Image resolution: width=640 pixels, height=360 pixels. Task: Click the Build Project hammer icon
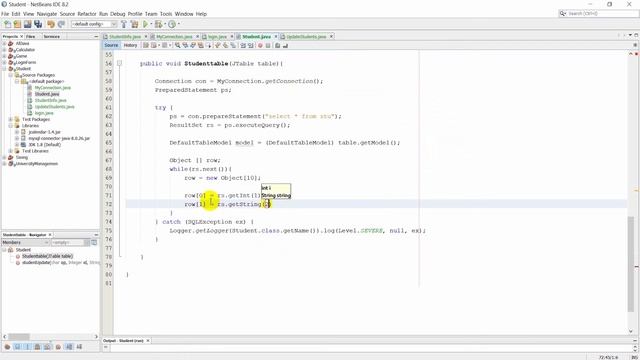tap(124, 24)
